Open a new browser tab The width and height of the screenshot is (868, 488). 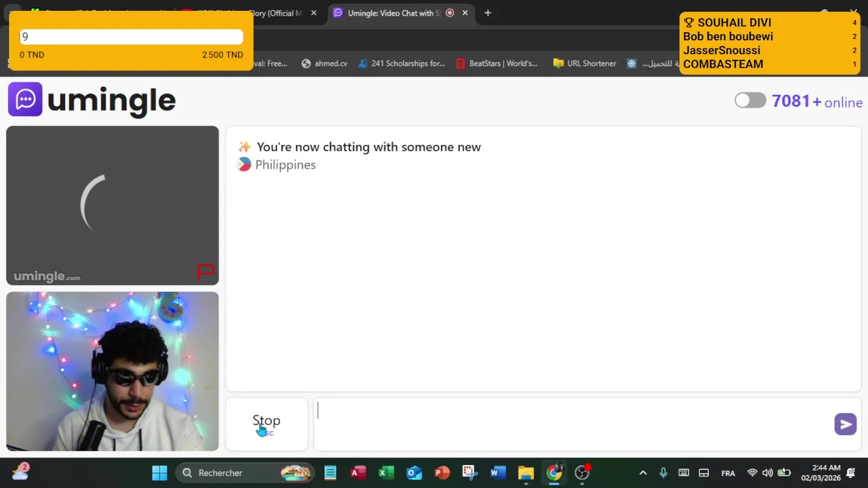(x=488, y=13)
